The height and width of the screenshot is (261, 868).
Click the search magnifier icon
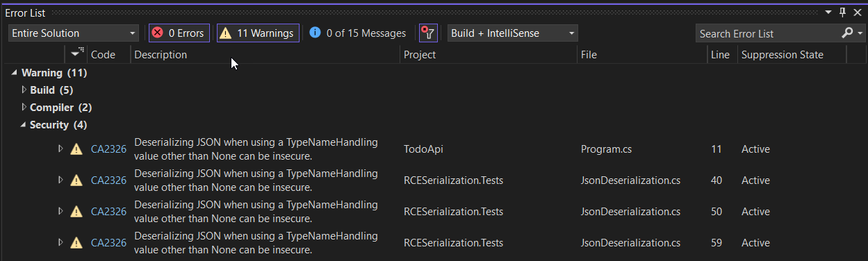[x=847, y=33]
